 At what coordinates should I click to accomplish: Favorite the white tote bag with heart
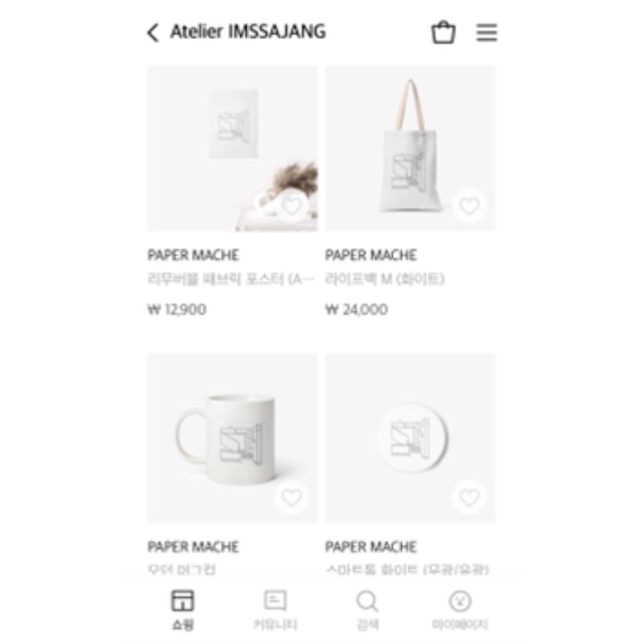(469, 205)
